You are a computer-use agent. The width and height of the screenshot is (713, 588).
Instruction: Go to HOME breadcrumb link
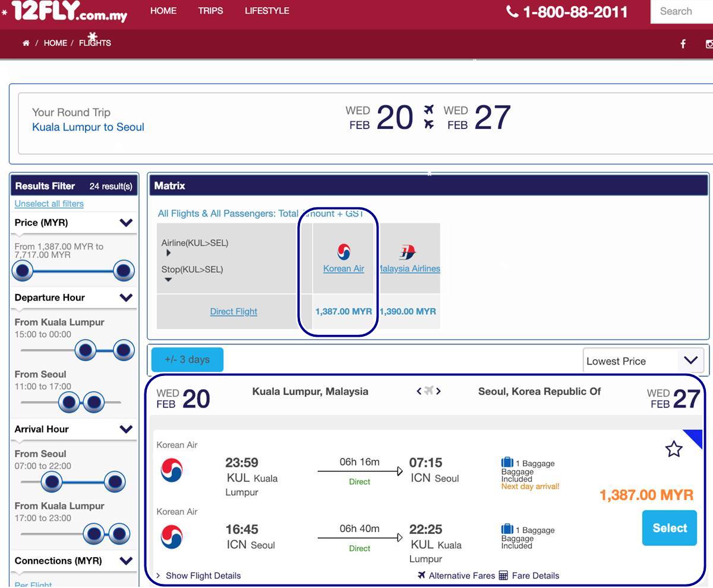pos(55,43)
